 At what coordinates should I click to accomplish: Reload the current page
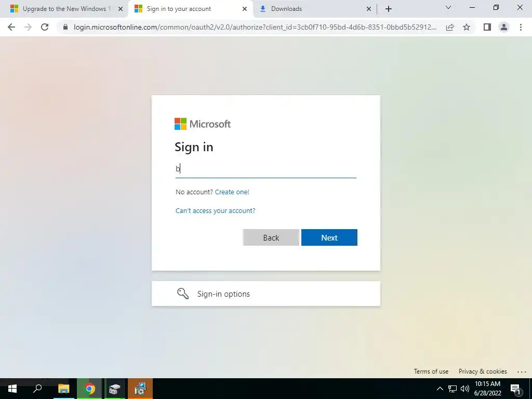pos(45,27)
